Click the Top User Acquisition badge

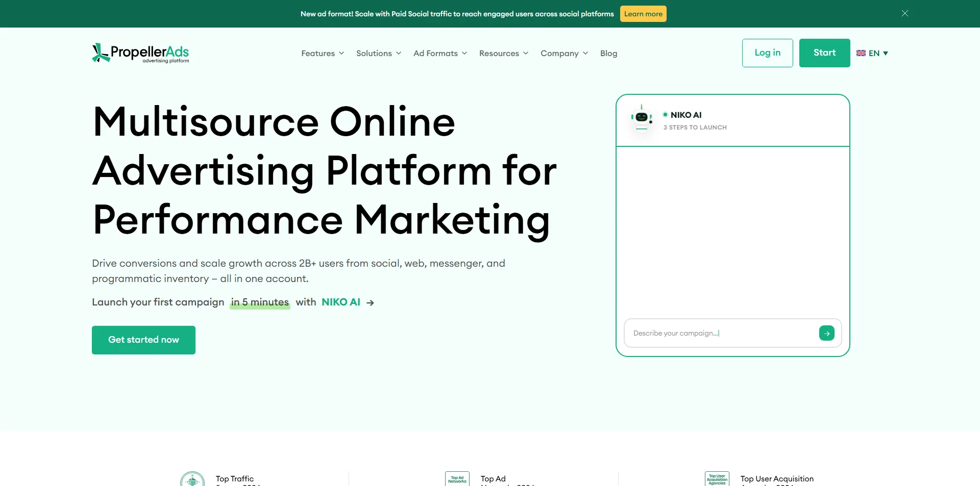717,479
